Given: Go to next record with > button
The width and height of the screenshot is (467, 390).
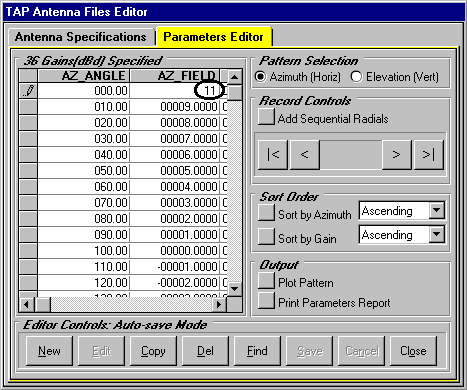Looking at the screenshot, I should (396, 155).
